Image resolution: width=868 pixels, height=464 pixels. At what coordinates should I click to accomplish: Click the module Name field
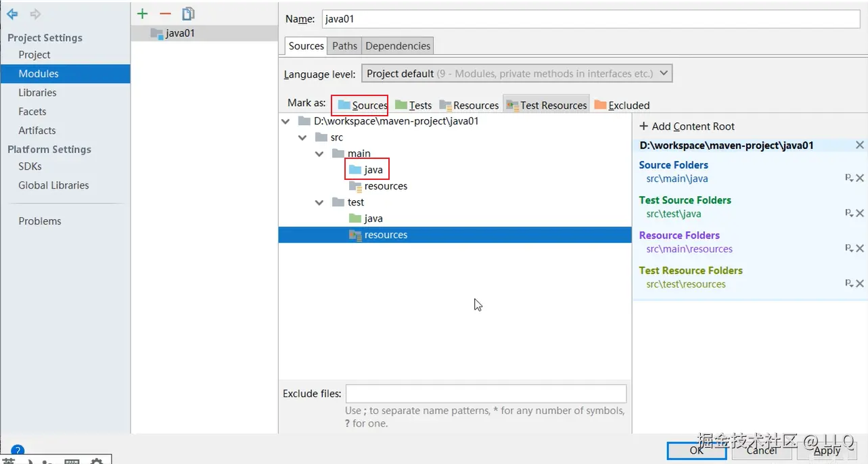pos(592,19)
